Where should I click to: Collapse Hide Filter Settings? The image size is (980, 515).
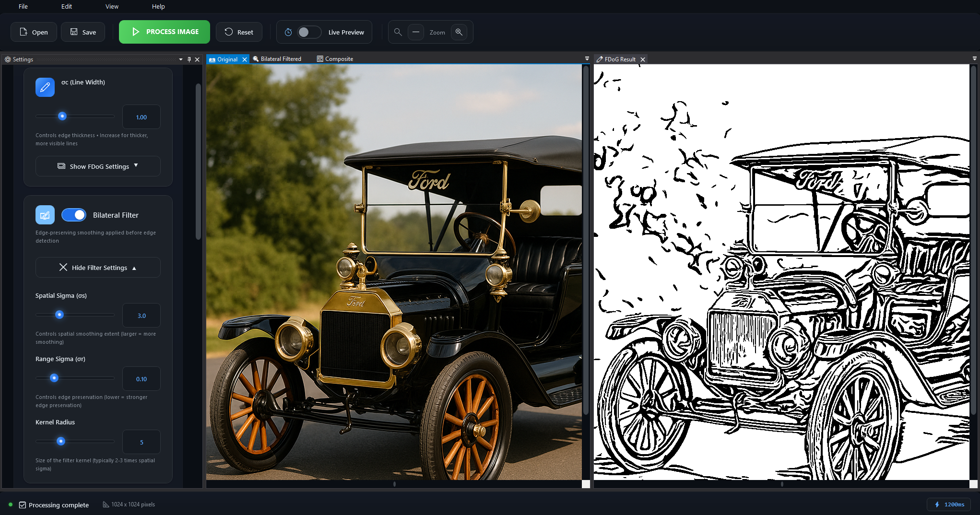(98, 268)
